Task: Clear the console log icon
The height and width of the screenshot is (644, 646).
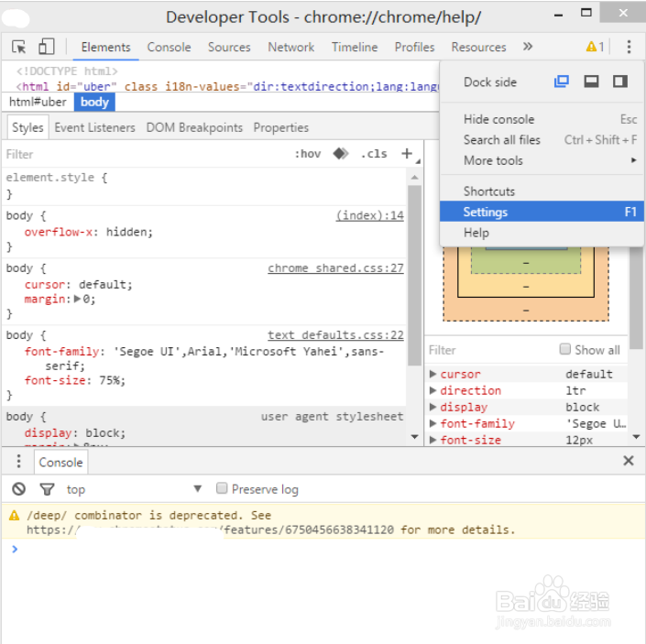Action: pos(18,489)
